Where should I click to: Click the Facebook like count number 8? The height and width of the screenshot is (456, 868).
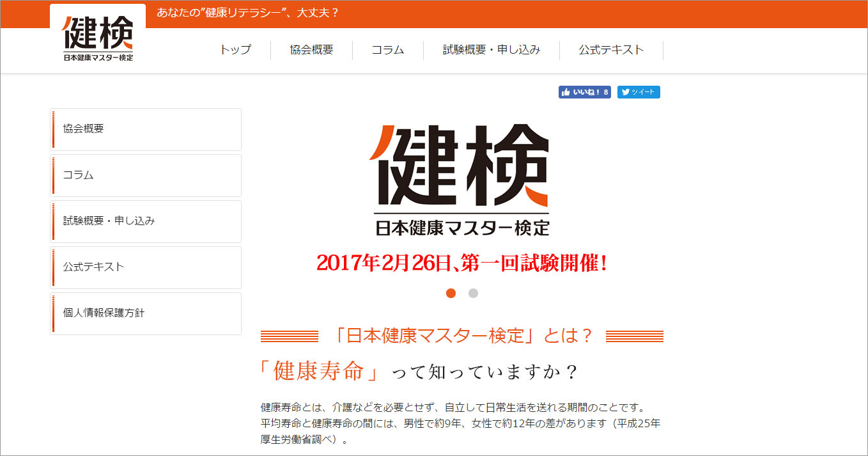pyautogui.click(x=605, y=92)
